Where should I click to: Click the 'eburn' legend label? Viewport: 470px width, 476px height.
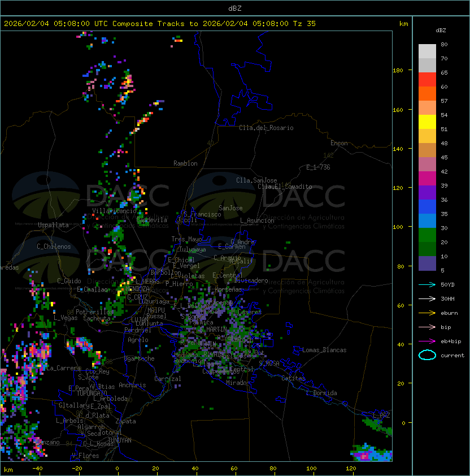pyautogui.click(x=449, y=313)
